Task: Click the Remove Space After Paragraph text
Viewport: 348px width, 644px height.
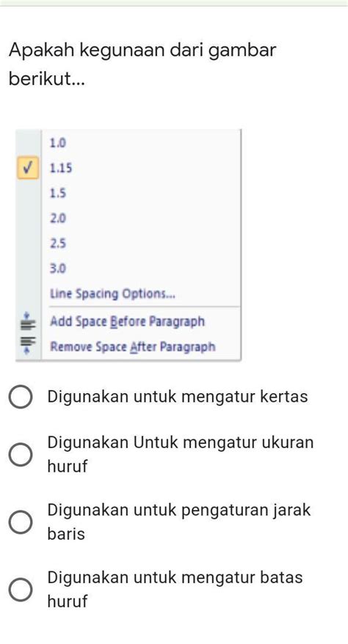Action: 132,347
